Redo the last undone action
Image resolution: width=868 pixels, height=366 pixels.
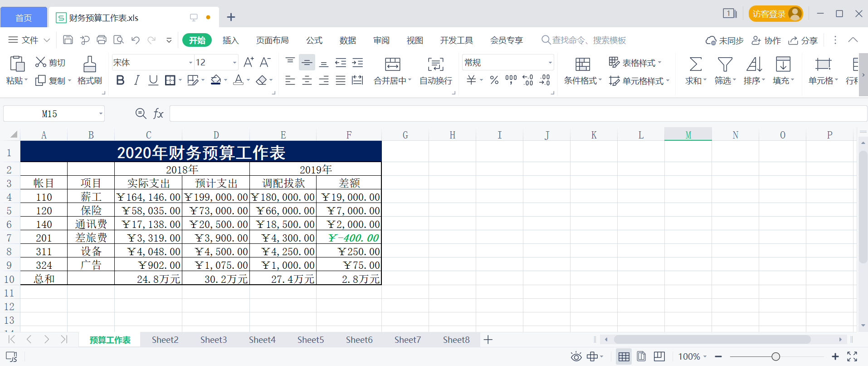click(x=151, y=40)
